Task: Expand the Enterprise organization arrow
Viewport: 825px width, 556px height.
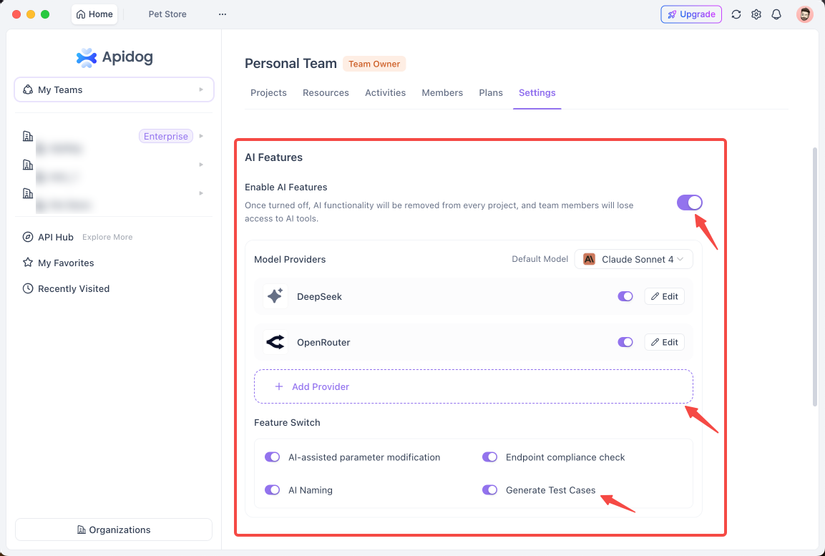Action: coord(201,136)
